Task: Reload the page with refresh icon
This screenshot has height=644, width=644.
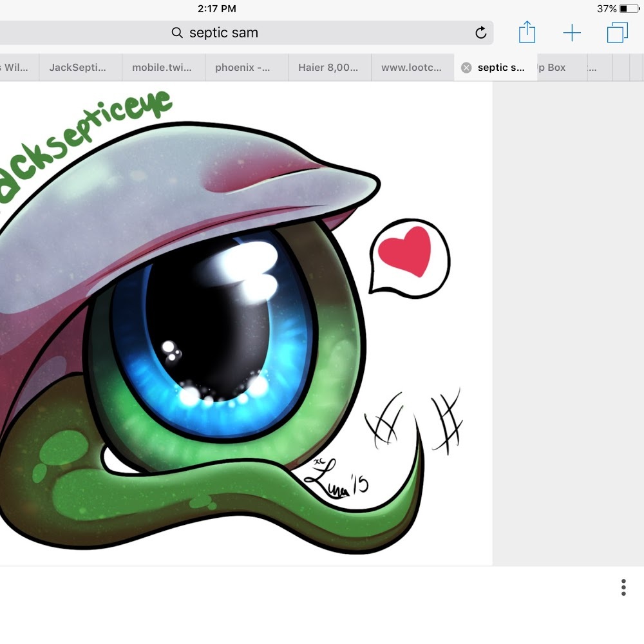Action: tap(480, 33)
